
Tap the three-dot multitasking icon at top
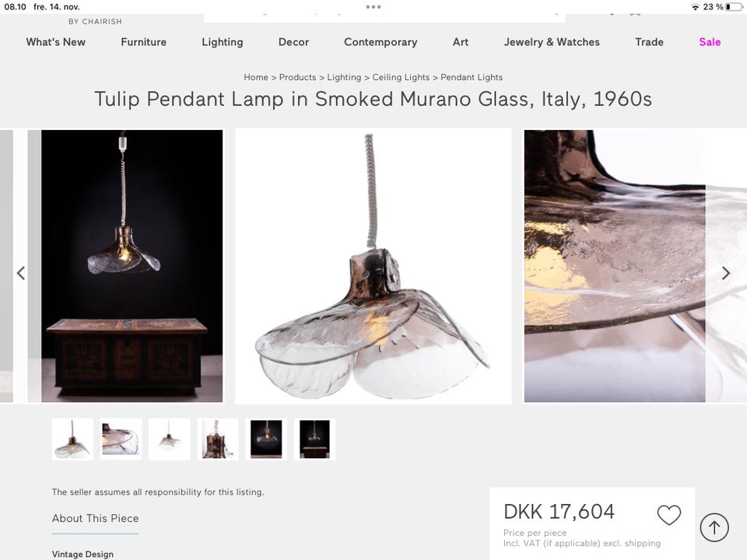point(373,7)
